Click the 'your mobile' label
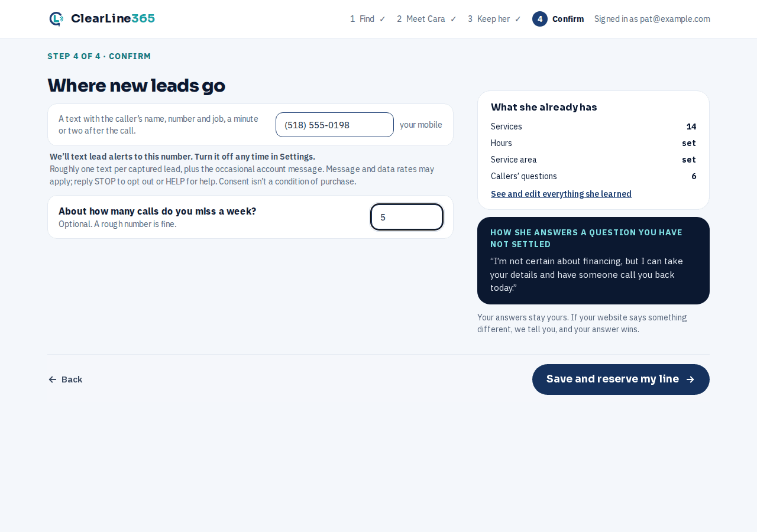 pyautogui.click(x=421, y=125)
